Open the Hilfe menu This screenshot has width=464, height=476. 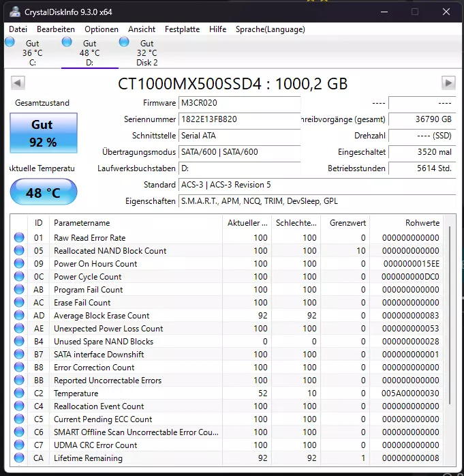point(218,29)
